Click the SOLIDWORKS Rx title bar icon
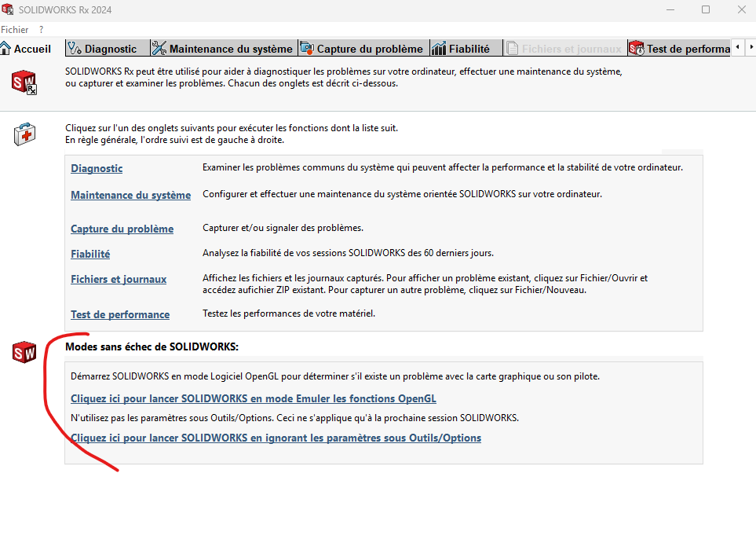 pos(9,9)
